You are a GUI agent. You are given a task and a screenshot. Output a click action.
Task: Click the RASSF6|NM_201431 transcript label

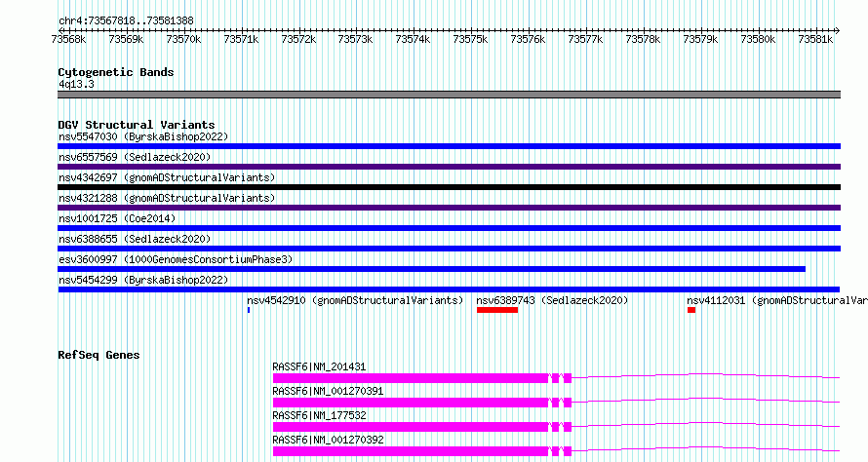pos(319,366)
